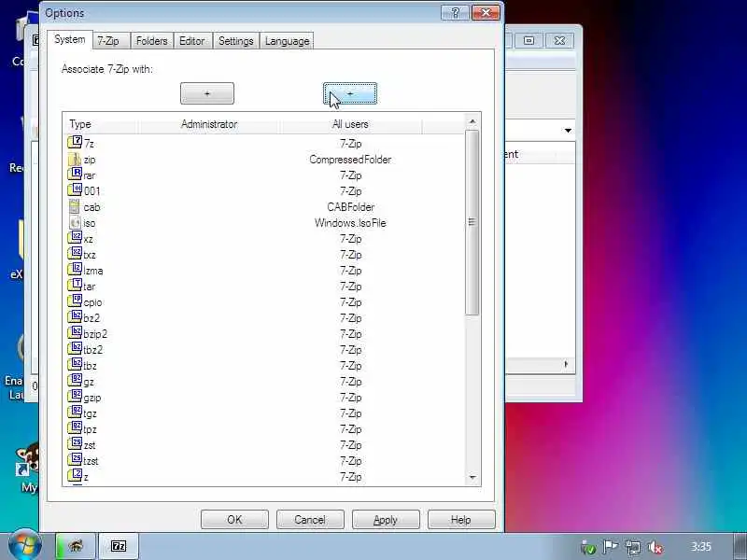Click the right scroll arrow in background window
747x560 pixels.
point(566,364)
